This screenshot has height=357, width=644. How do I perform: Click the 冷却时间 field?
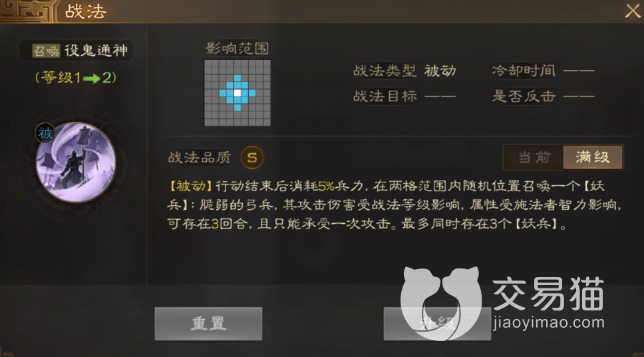point(543,71)
